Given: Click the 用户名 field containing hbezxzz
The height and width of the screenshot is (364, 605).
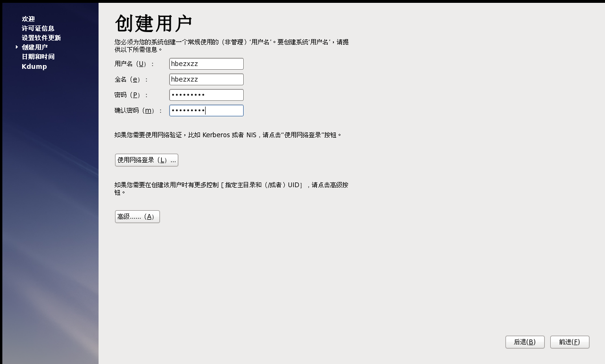Looking at the screenshot, I should point(206,64).
